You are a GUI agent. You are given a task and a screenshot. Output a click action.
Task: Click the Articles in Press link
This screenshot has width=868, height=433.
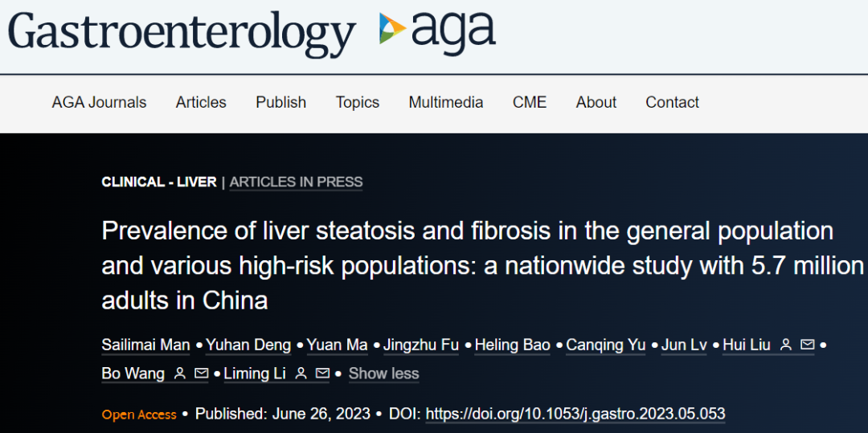pyautogui.click(x=296, y=182)
